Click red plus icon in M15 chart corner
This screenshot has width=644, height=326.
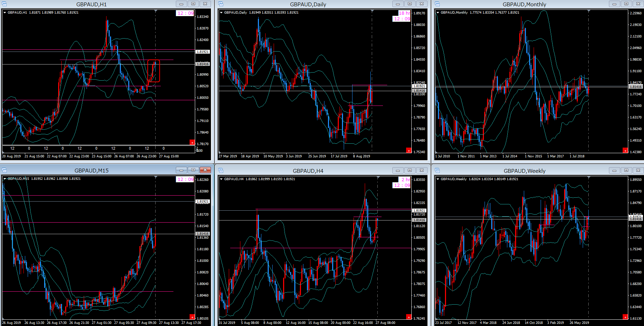point(192,317)
